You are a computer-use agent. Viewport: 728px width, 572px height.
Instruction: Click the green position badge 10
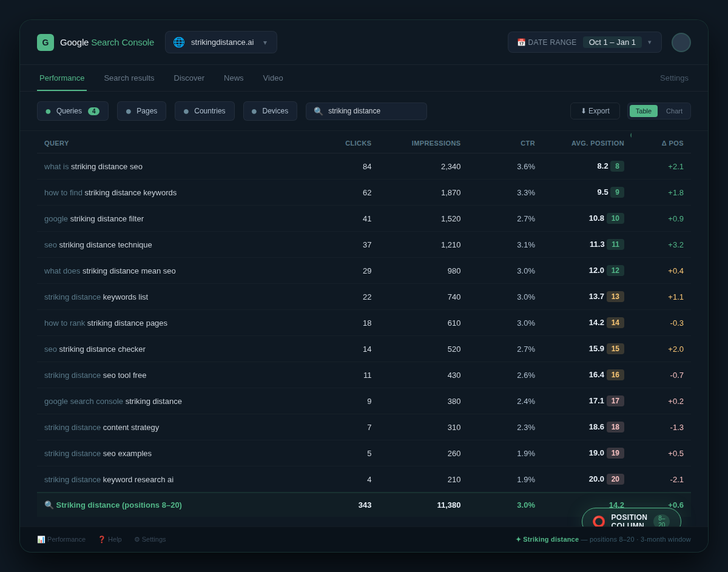point(615,218)
